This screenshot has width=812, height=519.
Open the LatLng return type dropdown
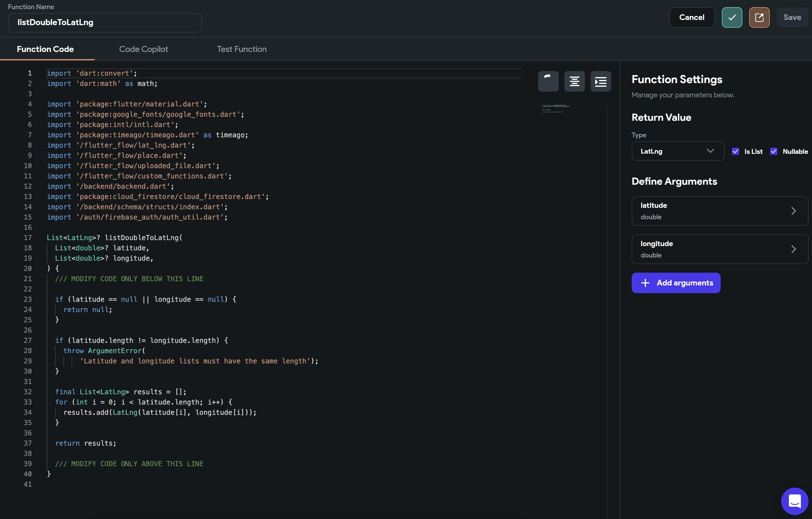click(677, 151)
